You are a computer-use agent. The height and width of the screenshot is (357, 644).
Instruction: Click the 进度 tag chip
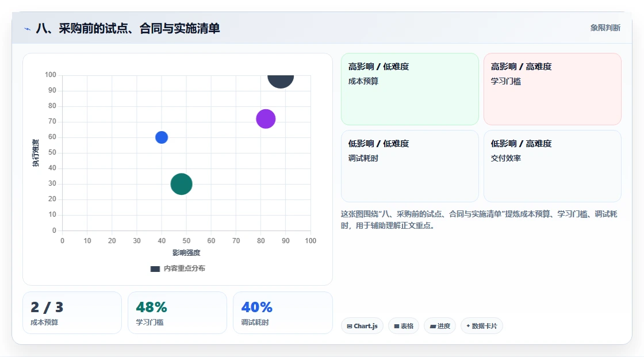440,326
